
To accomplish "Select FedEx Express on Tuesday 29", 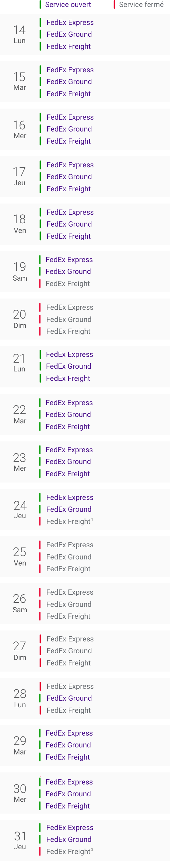I will tap(69, 733).
